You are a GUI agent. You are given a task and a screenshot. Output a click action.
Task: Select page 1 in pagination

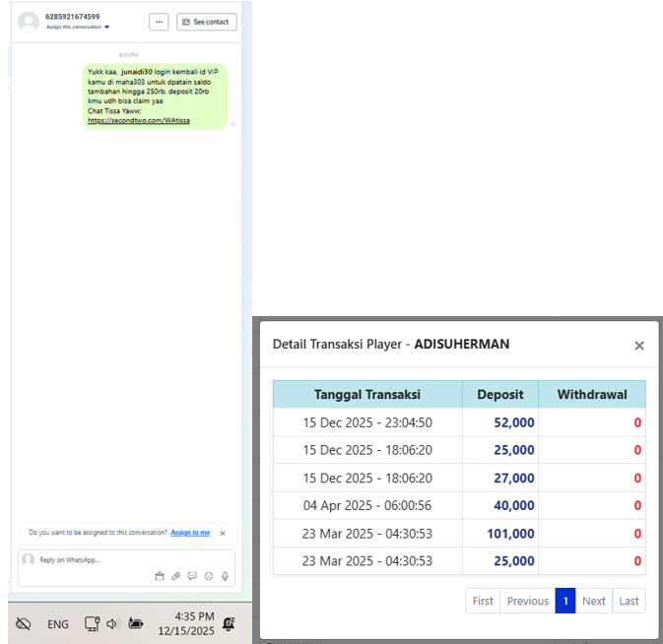pyautogui.click(x=565, y=601)
